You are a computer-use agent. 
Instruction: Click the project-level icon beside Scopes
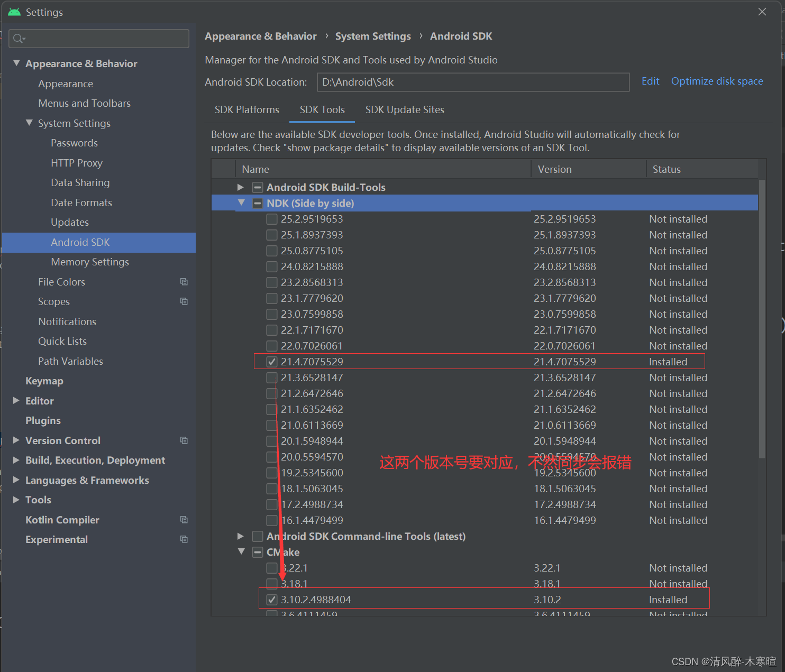click(x=184, y=301)
